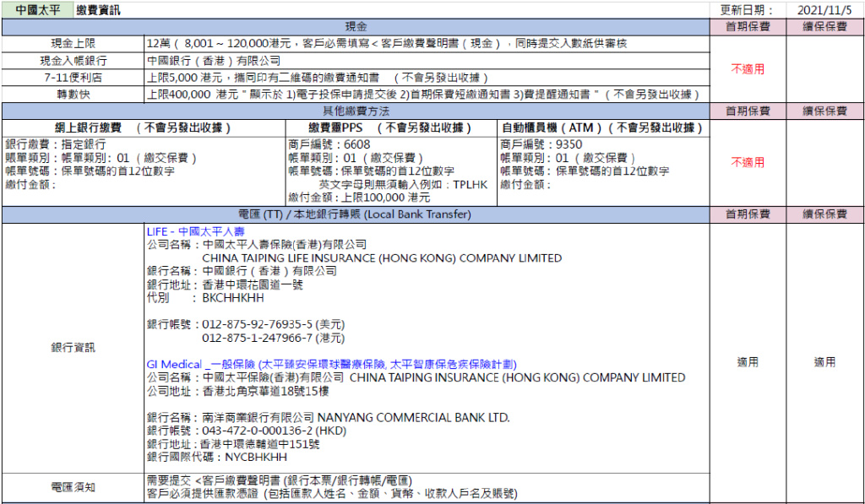Image resolution: width=865 pixels, height=504 pixels.
Task: Select the 首期保費 header in 其他繳費方法 section
Action: coord(748,111)
